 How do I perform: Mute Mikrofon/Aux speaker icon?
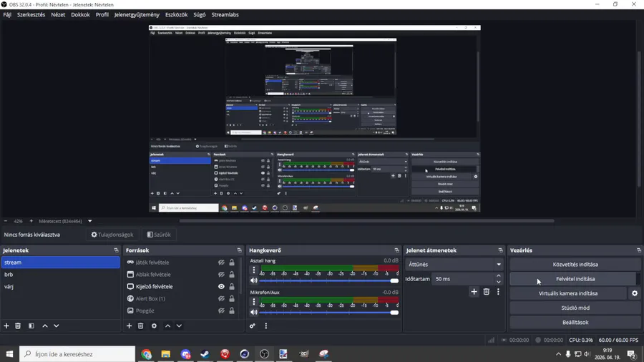(x=254, y=312)
